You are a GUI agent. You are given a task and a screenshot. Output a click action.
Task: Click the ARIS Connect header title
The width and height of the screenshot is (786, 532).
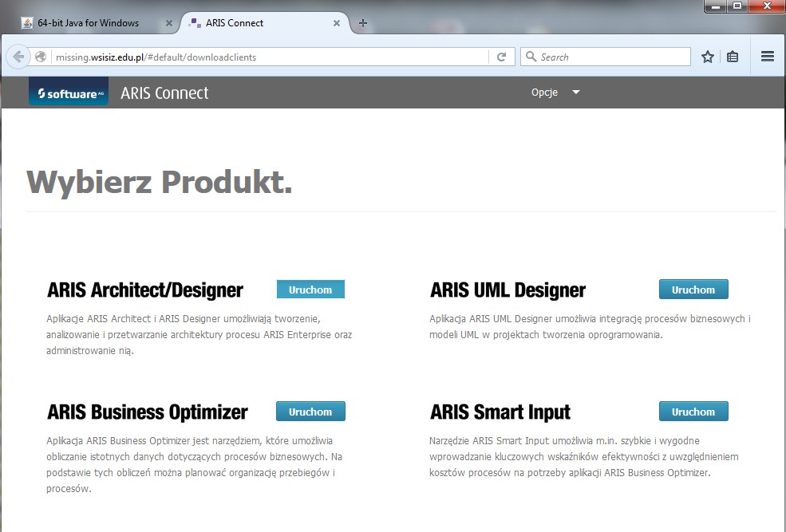[x=164, y=93]
